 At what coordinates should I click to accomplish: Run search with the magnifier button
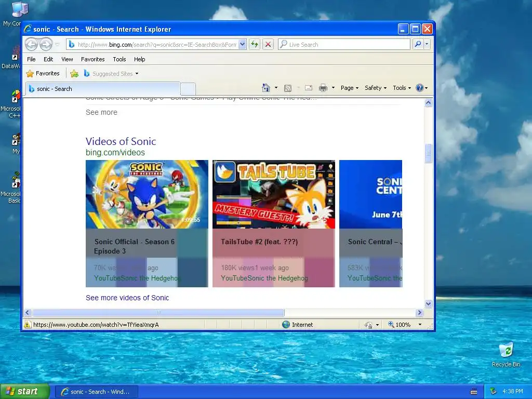point(418,44)
